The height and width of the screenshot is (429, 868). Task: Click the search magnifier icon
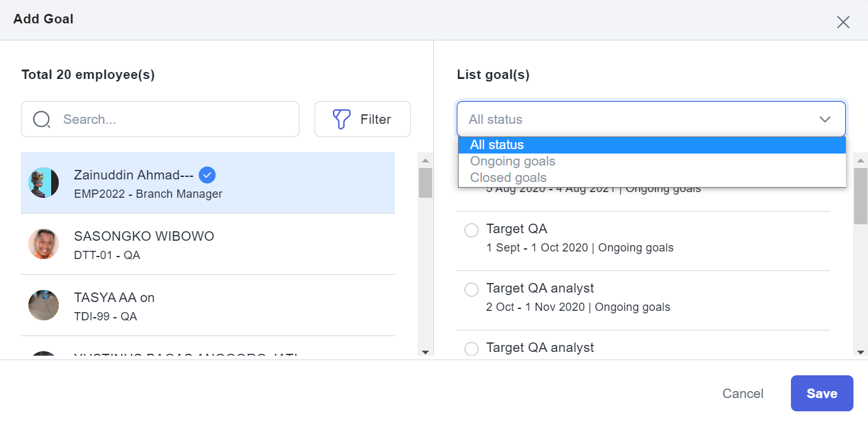(42, 119)
